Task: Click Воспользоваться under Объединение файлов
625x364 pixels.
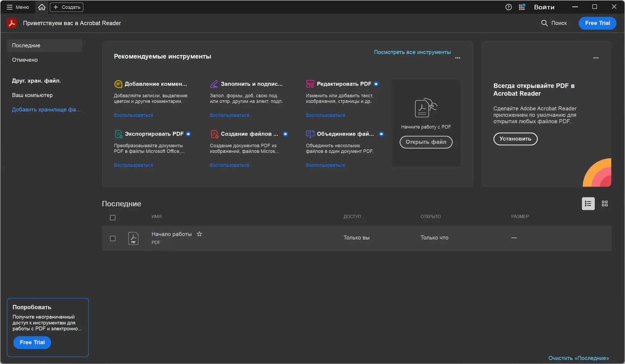Action: coord(325,165)
